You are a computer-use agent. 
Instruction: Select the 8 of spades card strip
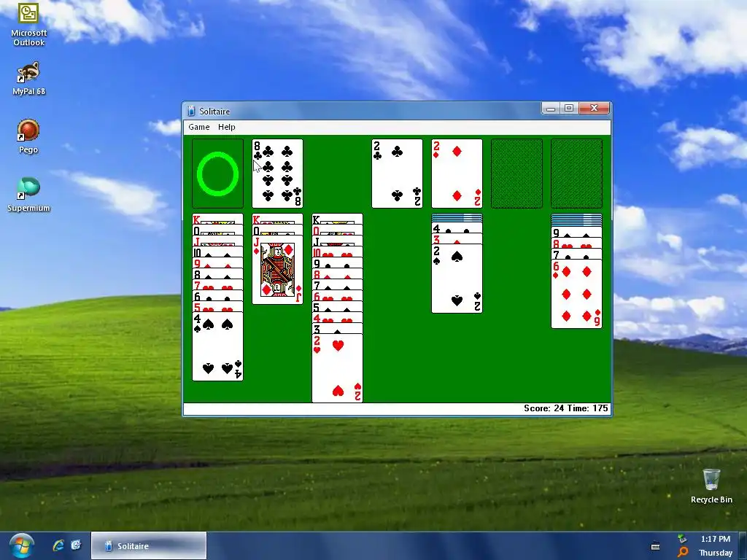pos(217,274)
